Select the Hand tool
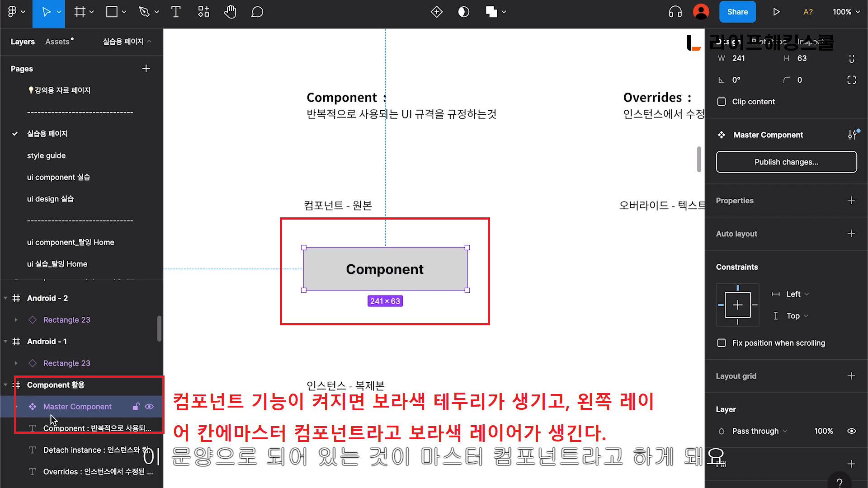 coord(230,12)
